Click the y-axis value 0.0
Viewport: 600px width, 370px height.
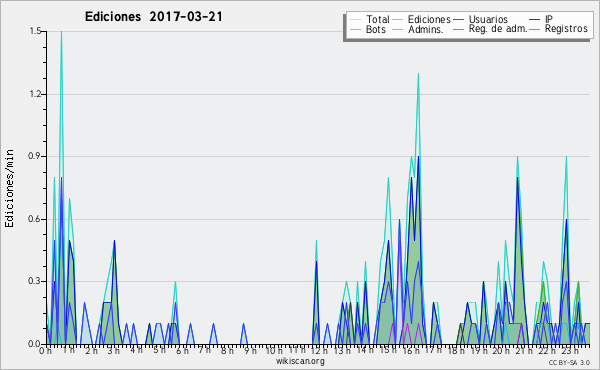35,344
